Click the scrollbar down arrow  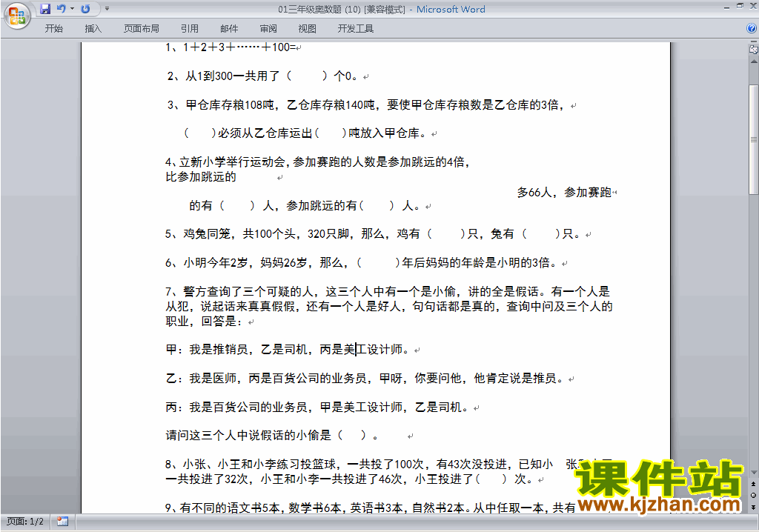[754, 473]
